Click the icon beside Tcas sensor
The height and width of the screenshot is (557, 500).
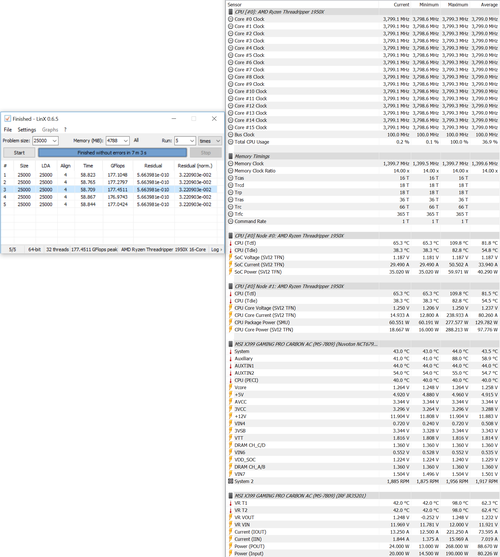click(x=230, y=178)
